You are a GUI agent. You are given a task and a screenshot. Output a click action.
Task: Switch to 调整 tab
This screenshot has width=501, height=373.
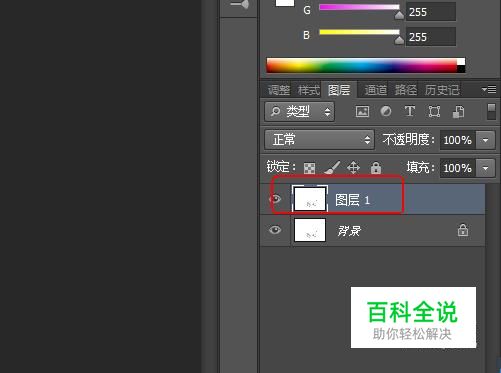click(279, 90)
